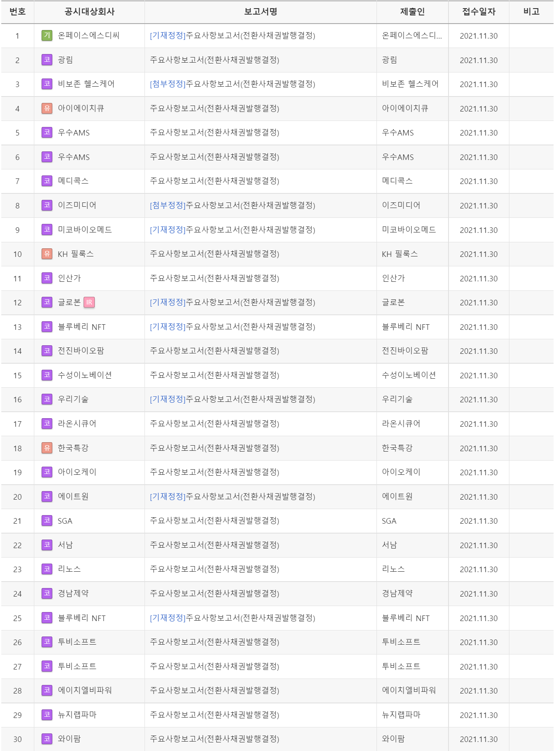The height and width of the screenshot is (751, 560).
Task: Open company name 아이에이치큐 in 공시대상회사 column
Action: coord(81,108)
